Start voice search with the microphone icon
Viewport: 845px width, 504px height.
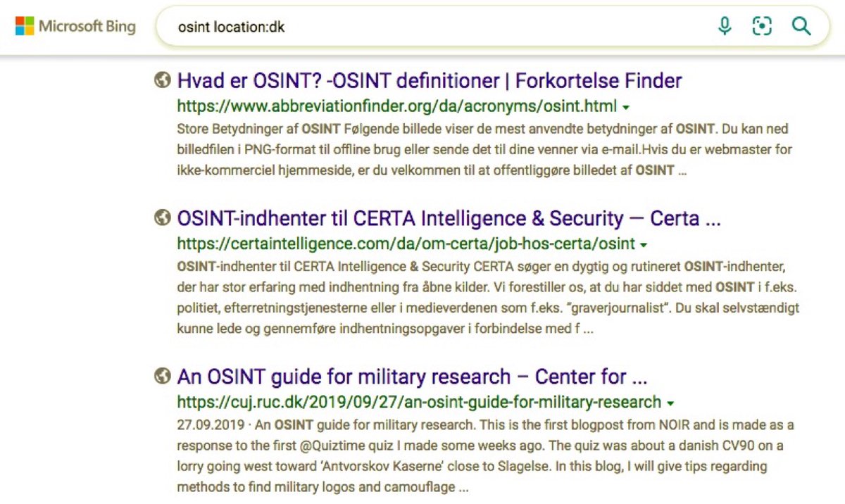(x=724, y=27)
